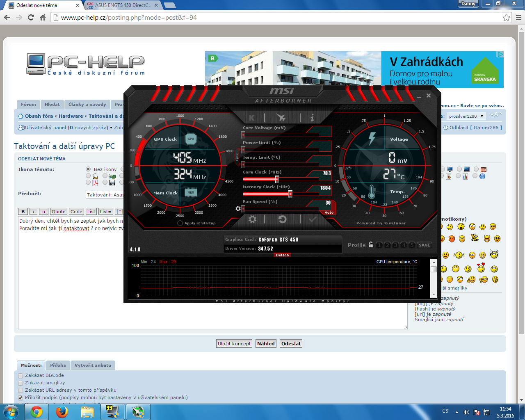Screen dimensions: 525x420
Task: Choose the memory card topic icon radio button
Action: 105,176
